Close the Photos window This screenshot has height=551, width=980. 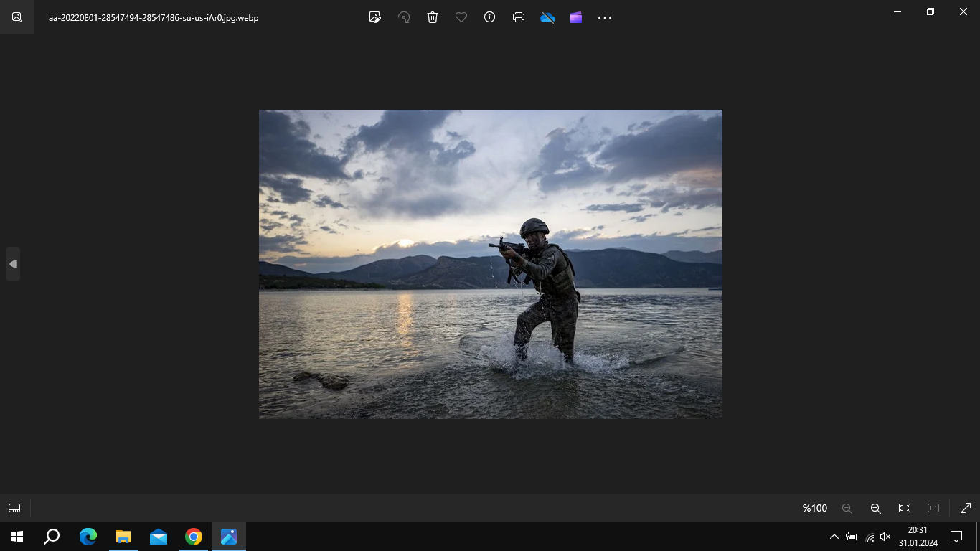pyautogui.click(x=963, y=11)
